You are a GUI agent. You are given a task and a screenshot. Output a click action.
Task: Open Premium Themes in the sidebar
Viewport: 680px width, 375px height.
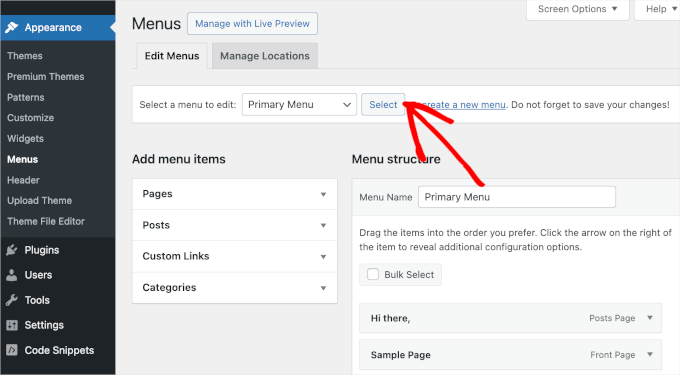pos(46,77)
